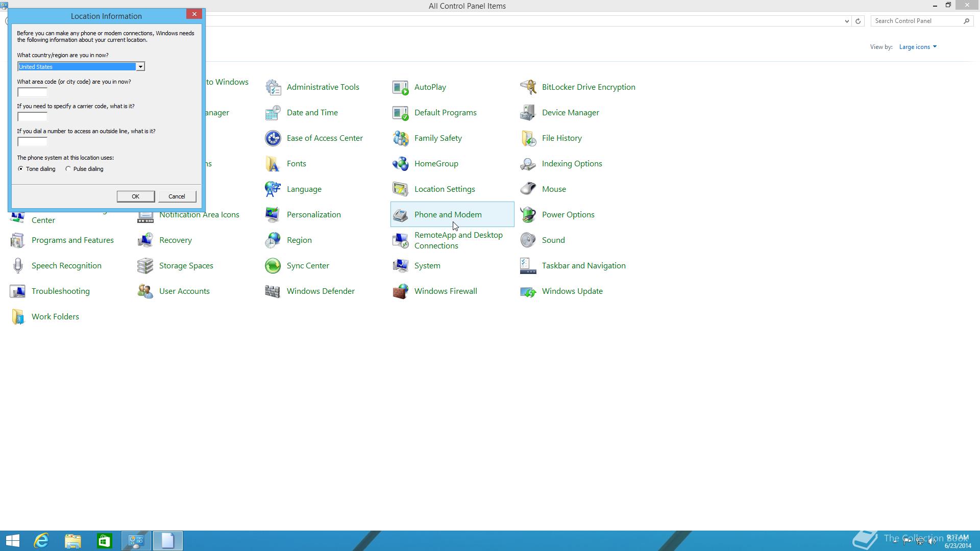Open the Work Folders icon
The height and width of the screenshot is (551, 980).
18,317
